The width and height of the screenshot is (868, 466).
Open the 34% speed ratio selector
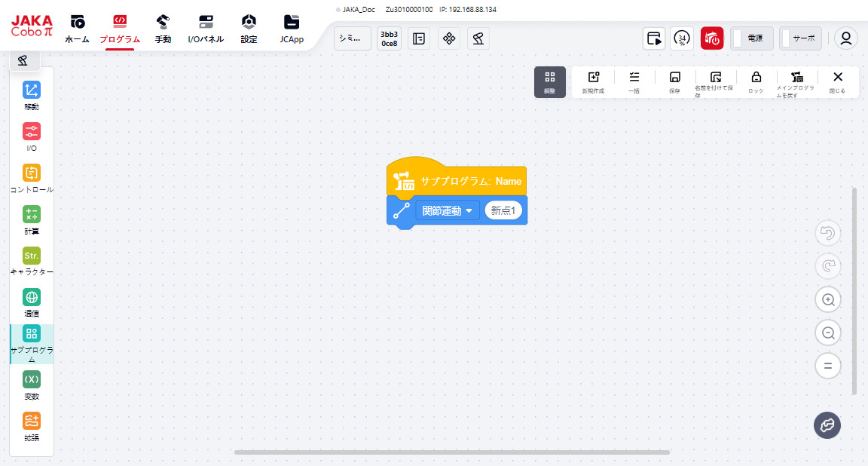click(x=682, y=38)
